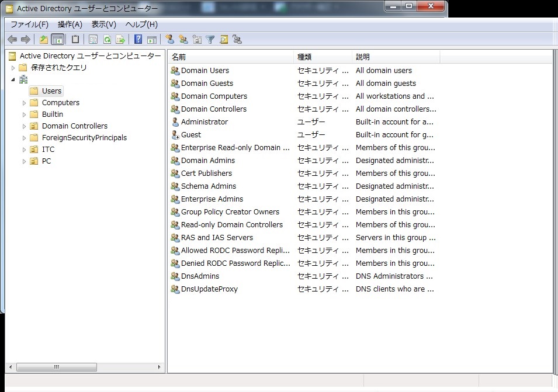The image size is (558, 392).
Task: Expand the Computers folder arrow
Action: click(x=24, y=103)
